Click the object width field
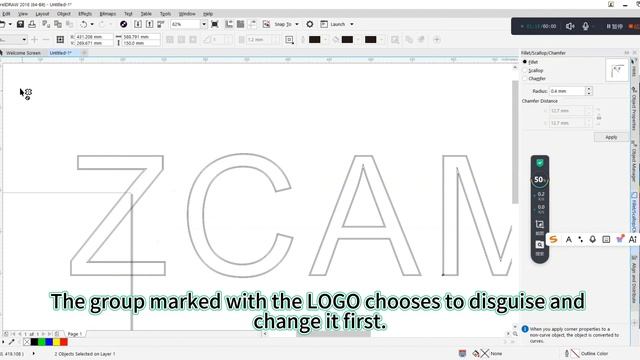The height and width of the screenshot is (360, 640). (141, 37)
